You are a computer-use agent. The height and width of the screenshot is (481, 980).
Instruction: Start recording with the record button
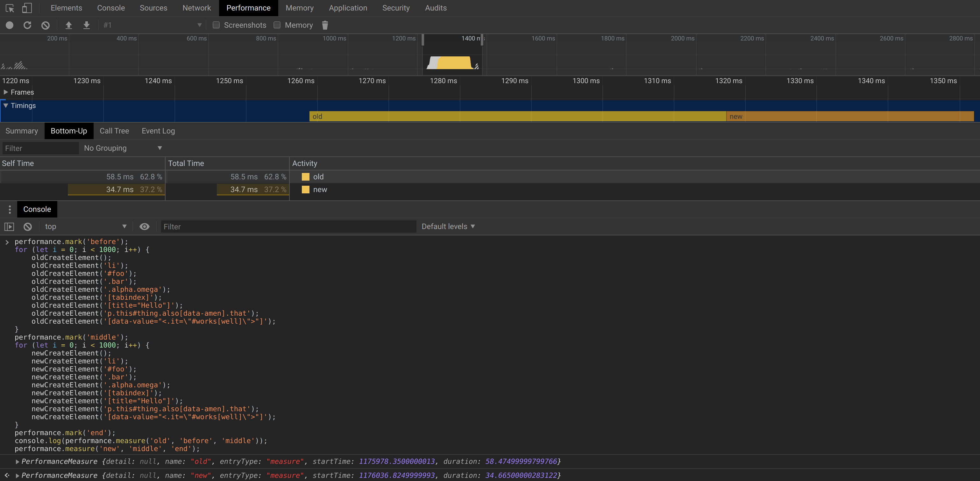(10, 25)
